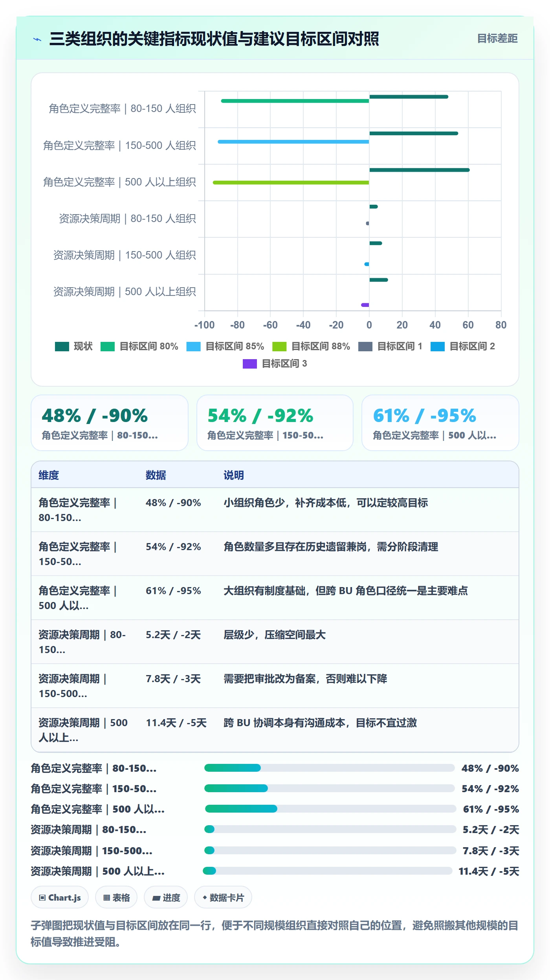Image resolution: width=550 pixels, height=980 pixels.
Task: Select the cell 跨 BU 协调本身有沟通成本，目标不宜过激
Action: point(320,723)
